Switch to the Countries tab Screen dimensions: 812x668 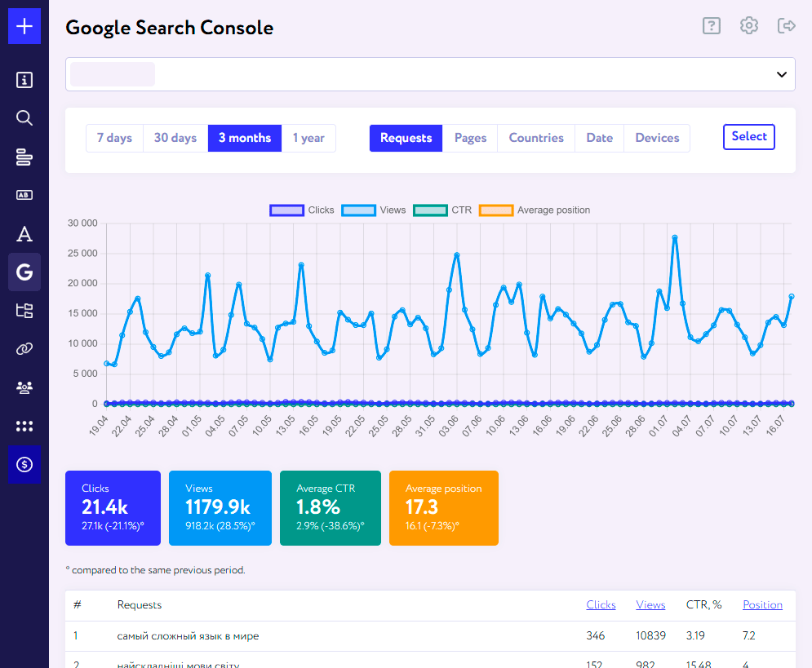click(x=536, y=138)
